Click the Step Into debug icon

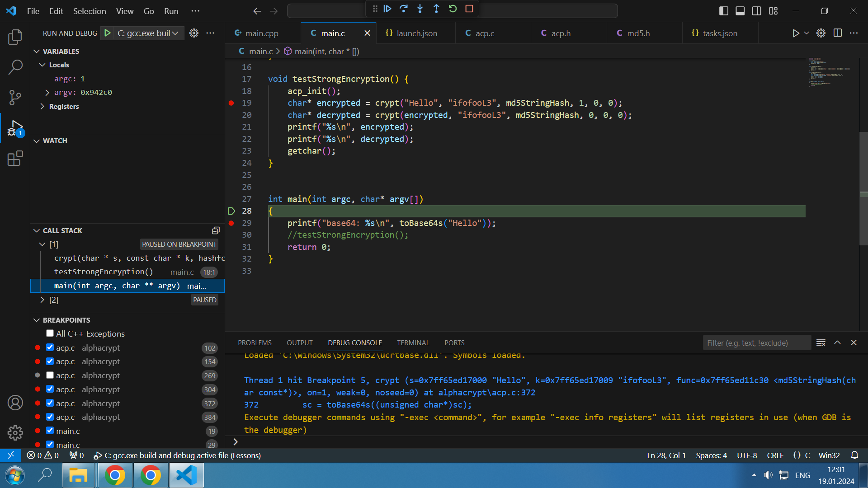point(419,8)
